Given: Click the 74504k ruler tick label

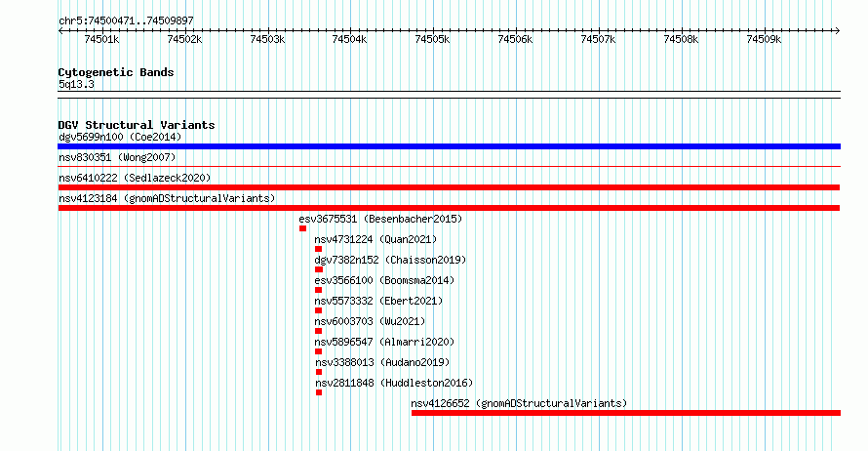Looking at the screenshot, I should pyautogui.click(x=350, y=39).
